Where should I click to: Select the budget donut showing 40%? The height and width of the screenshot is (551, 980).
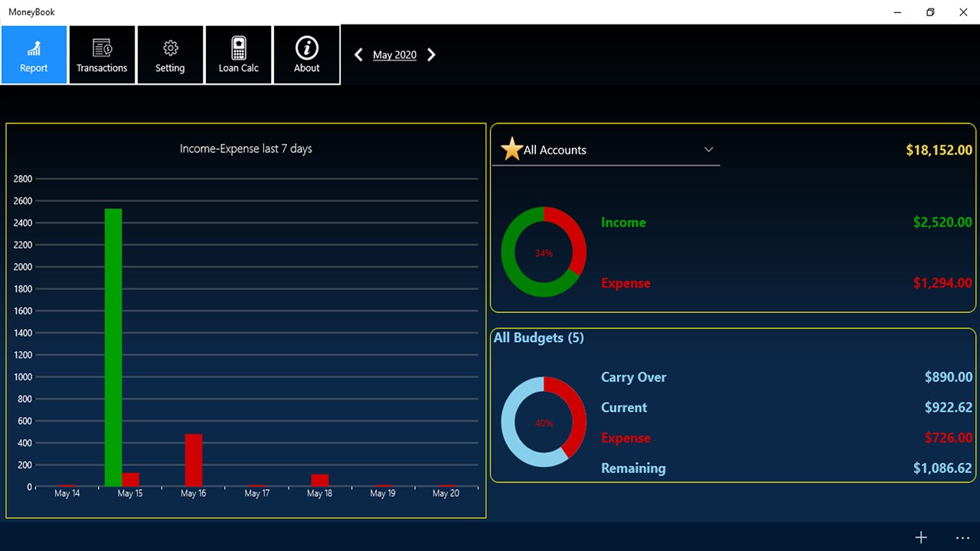point(544,422)
